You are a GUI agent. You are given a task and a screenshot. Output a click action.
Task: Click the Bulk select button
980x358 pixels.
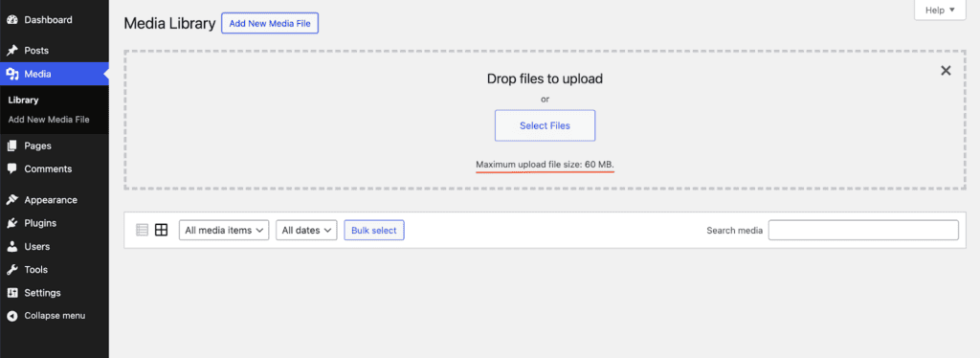(374, 230)
